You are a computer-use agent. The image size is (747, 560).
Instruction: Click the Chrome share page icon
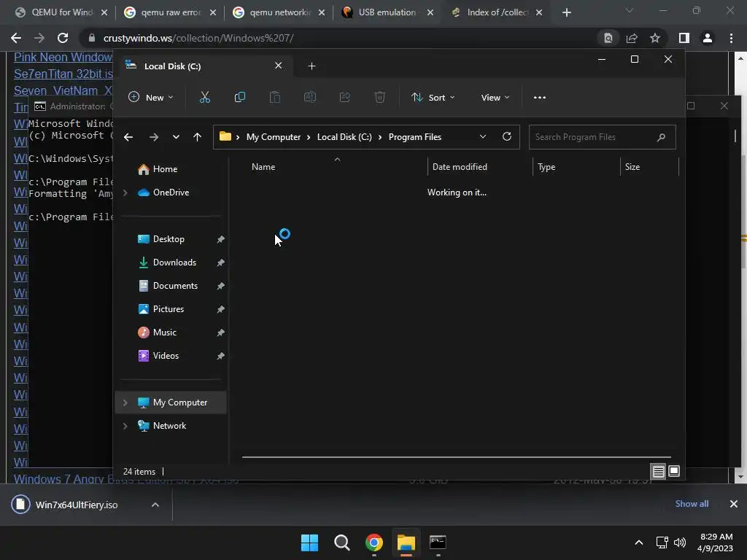[632, 38]
